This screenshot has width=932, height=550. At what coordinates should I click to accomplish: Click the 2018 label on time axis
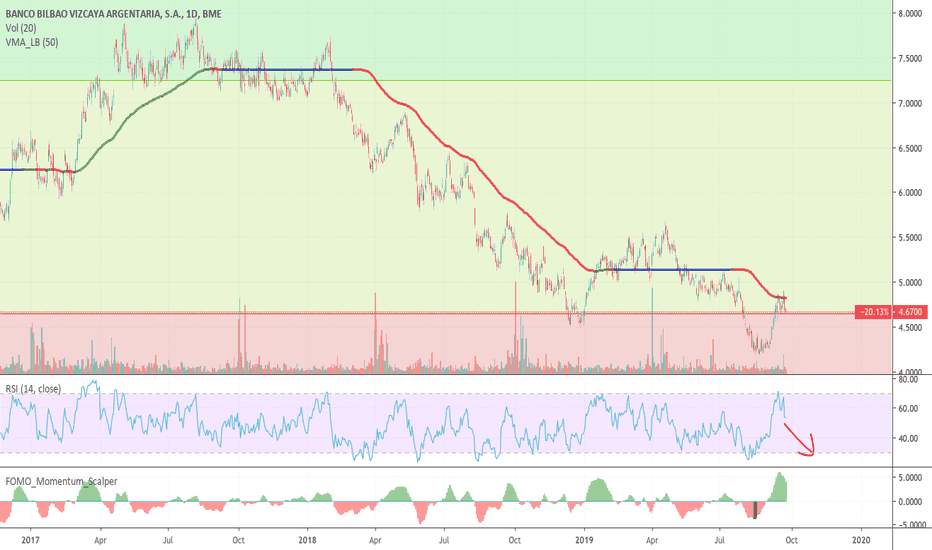[307, 540]
